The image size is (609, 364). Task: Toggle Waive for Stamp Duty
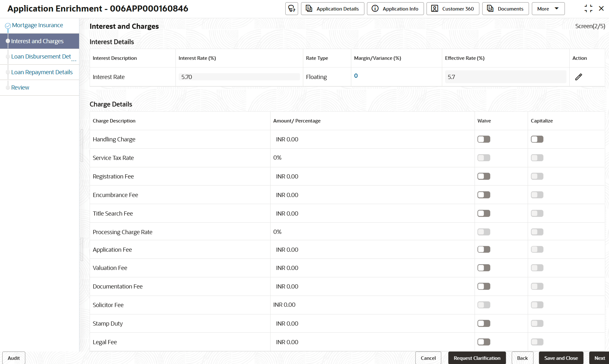click(483, 323)
